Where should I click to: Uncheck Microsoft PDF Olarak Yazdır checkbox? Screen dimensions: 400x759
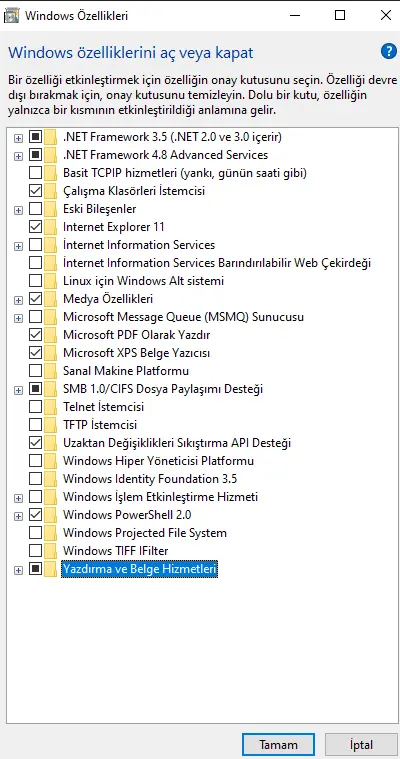click(x=35, y=334)
